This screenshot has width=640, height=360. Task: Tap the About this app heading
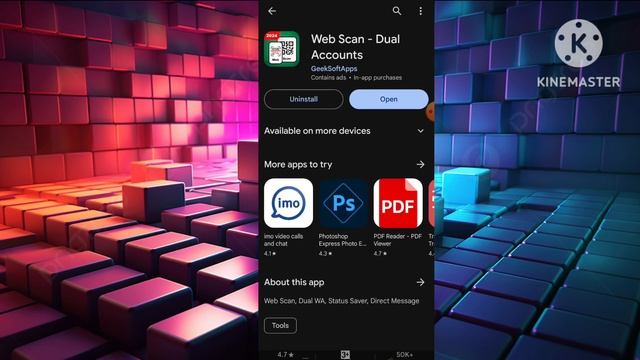(x=294, y=282)
